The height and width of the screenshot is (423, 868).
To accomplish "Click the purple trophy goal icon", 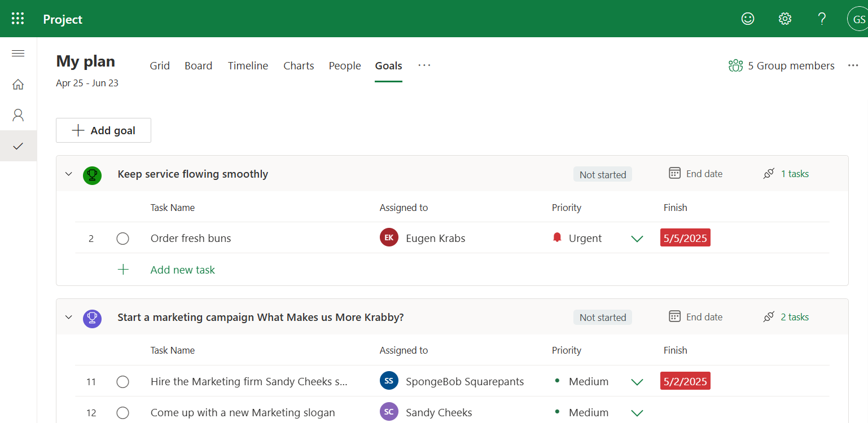I will click(x=92, y=319).
